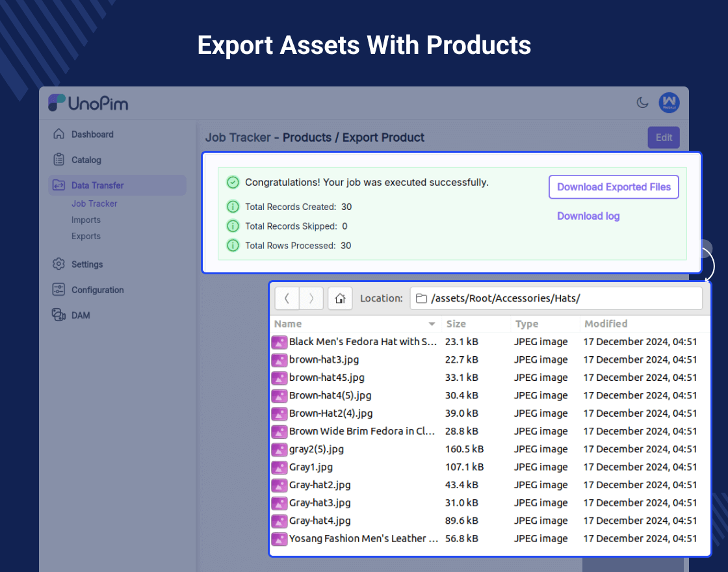
Task: Toggle dark mode with the moon icon
Action: [641, 103]
